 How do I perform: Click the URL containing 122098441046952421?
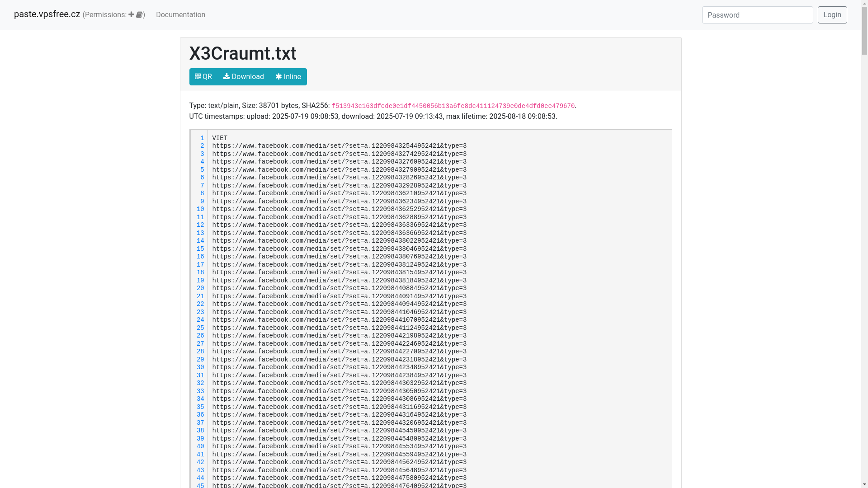340,312
